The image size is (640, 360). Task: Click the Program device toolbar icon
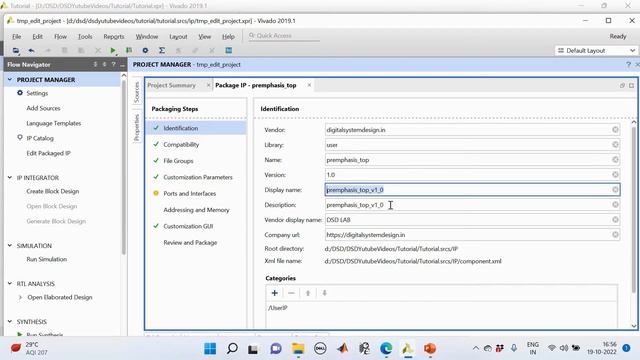(x=129, y=51)
